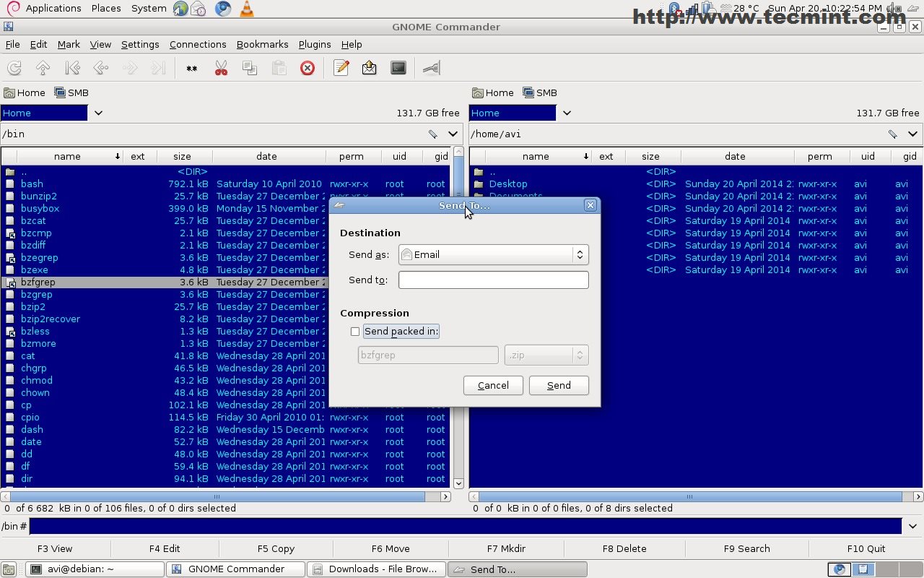Open the Plugins menu
Image resolution: width=924 pixels, height=578 pixels.
314,44
